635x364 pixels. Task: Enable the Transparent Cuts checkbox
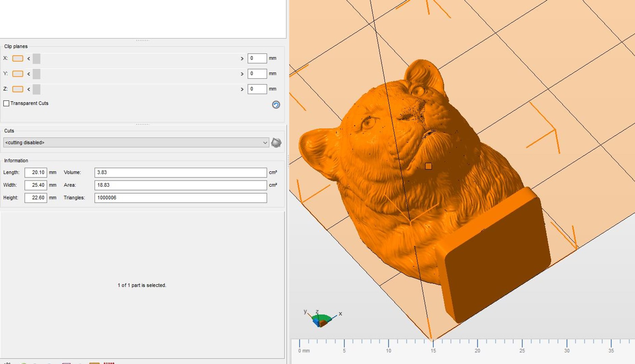pos(6,103)
